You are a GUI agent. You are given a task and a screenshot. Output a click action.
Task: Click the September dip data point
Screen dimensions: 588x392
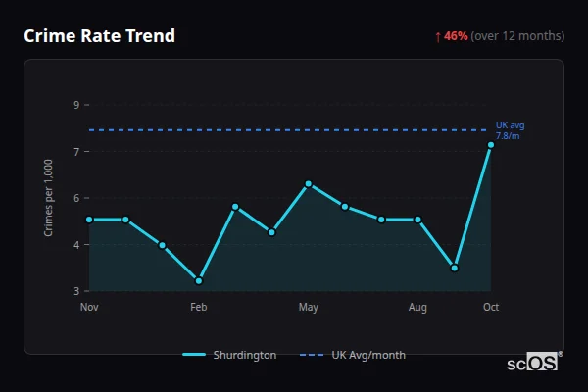tap(455, 268)
